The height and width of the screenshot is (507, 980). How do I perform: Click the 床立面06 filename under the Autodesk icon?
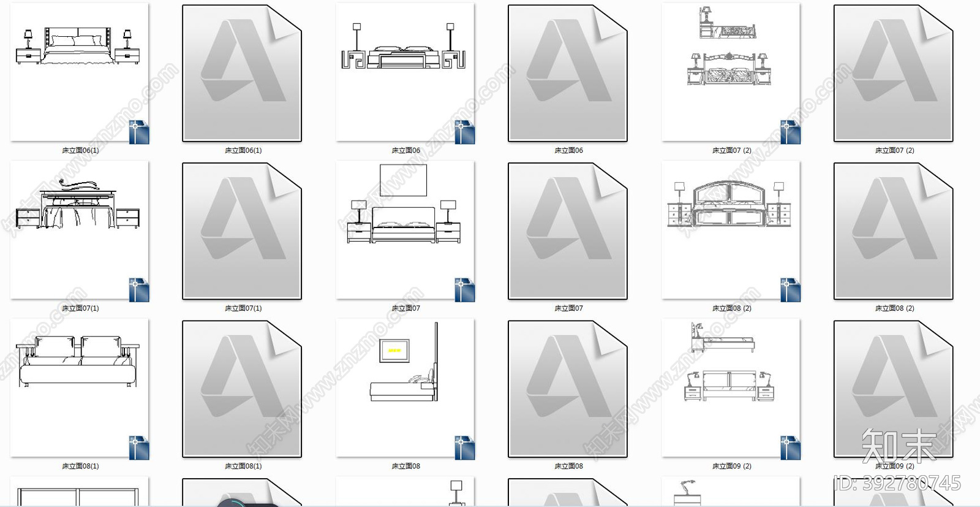coord(569,150)
